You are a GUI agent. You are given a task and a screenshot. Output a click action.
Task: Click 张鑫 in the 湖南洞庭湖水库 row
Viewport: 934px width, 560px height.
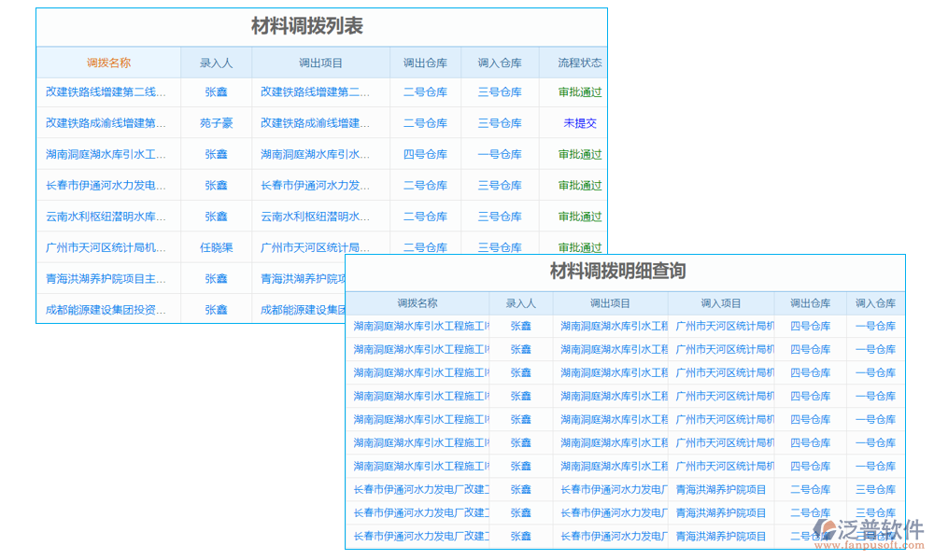coord(217,154)
